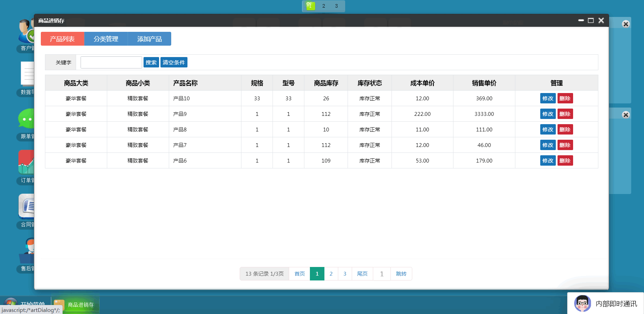This screenshot has height=314, width=644.
Task: Jump to the last page via 尾页
Action: [362, 274]
